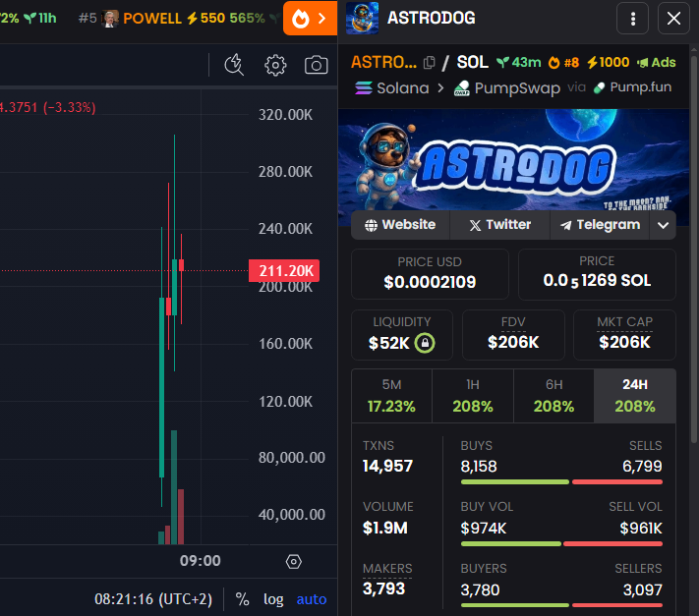Copy the ASTRO token address
Viewport: 699px width, 616px height.
tap(430, 62)
